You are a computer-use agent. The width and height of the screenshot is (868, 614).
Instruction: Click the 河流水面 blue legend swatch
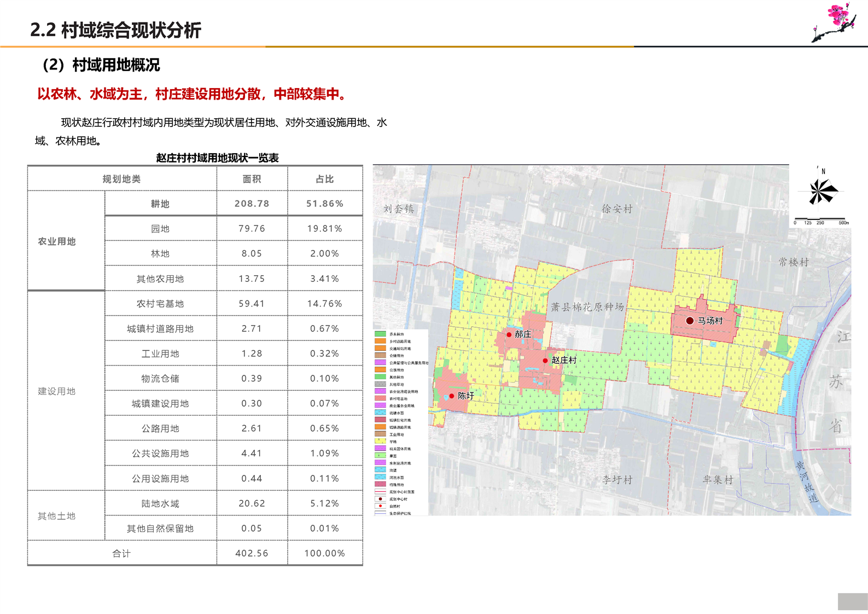(380, 477)
